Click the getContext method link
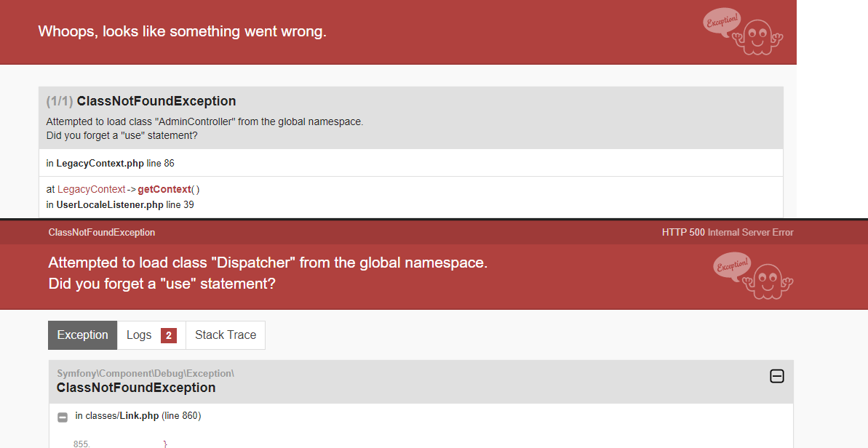This screenshot has height=448, width=868. 164,189
